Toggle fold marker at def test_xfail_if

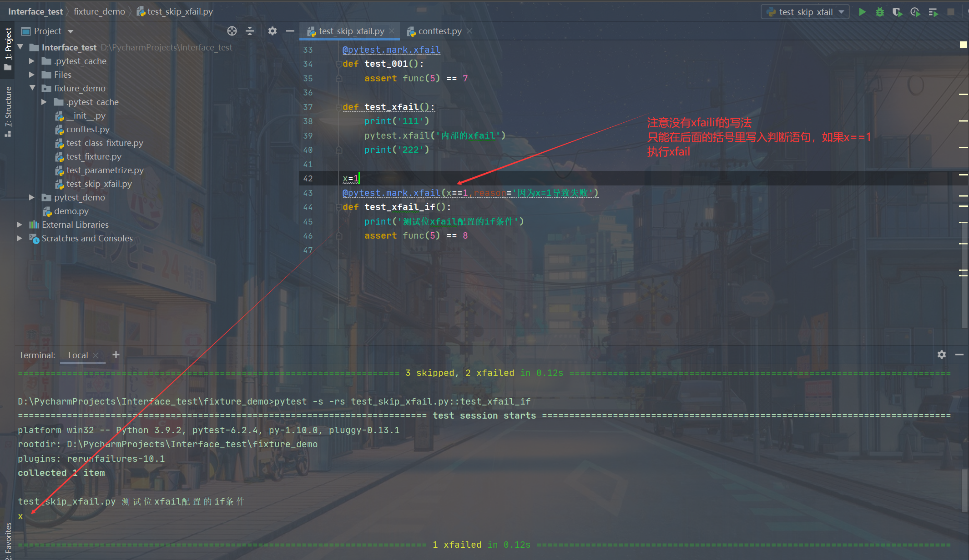click(x=338, y=207)
